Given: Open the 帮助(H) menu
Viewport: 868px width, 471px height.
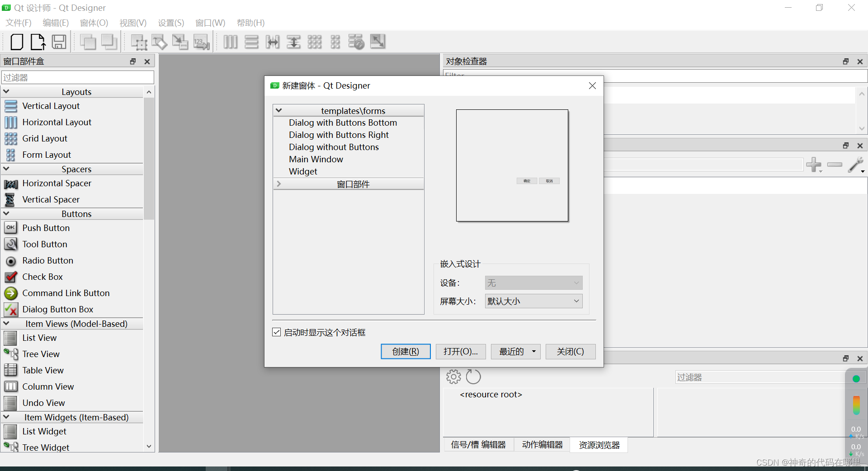Looking at the screenshot, I should [250, 23].
